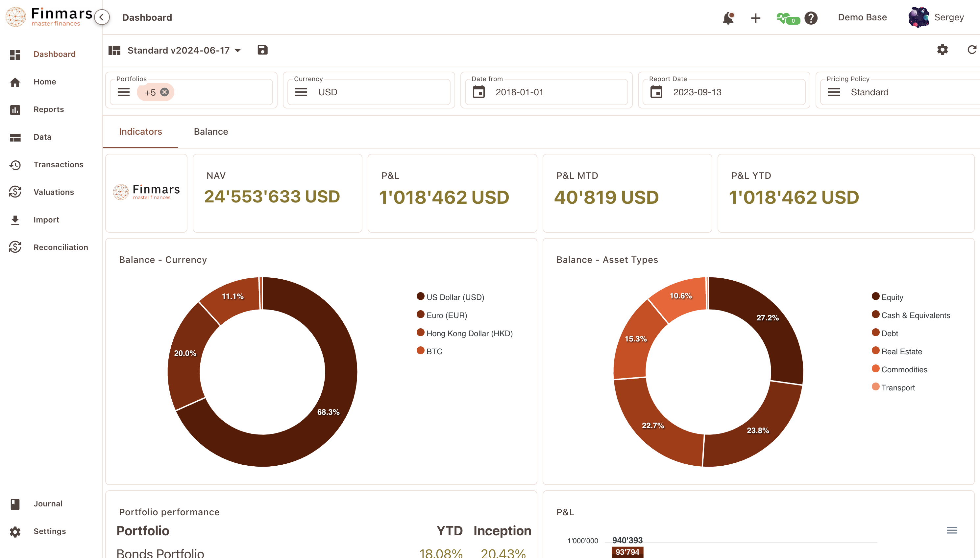Click the Bonds Portfolio row

pos(321,553)
